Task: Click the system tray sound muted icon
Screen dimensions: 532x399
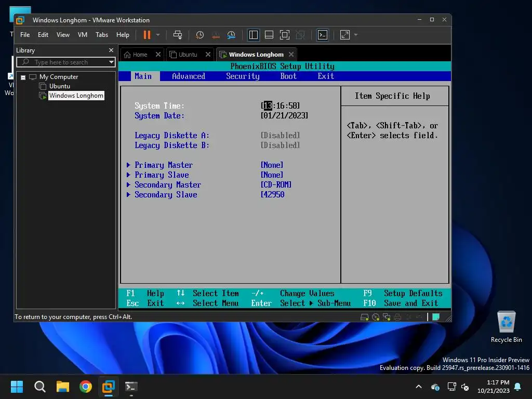Action: tap(465, 387)
